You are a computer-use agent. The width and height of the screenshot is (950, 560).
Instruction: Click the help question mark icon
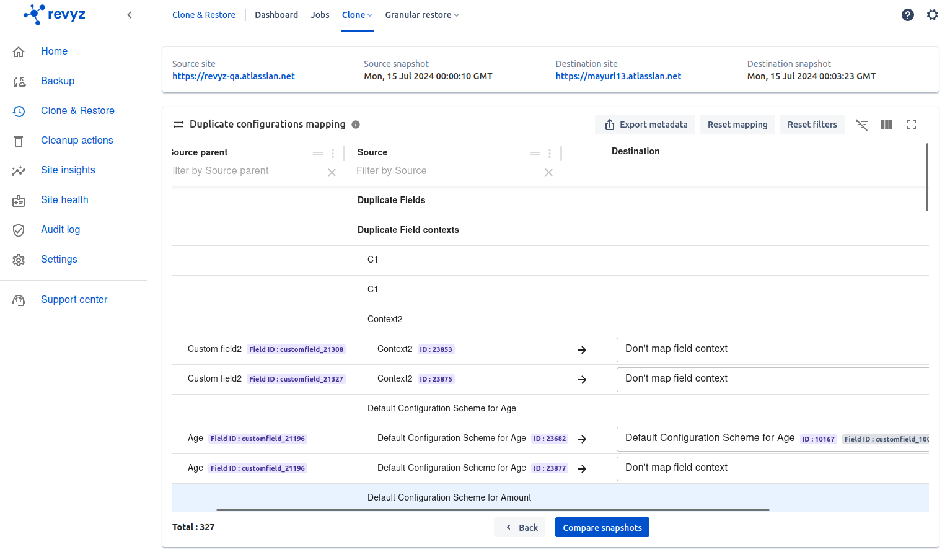pyautogui.click(x=907, y=15)
